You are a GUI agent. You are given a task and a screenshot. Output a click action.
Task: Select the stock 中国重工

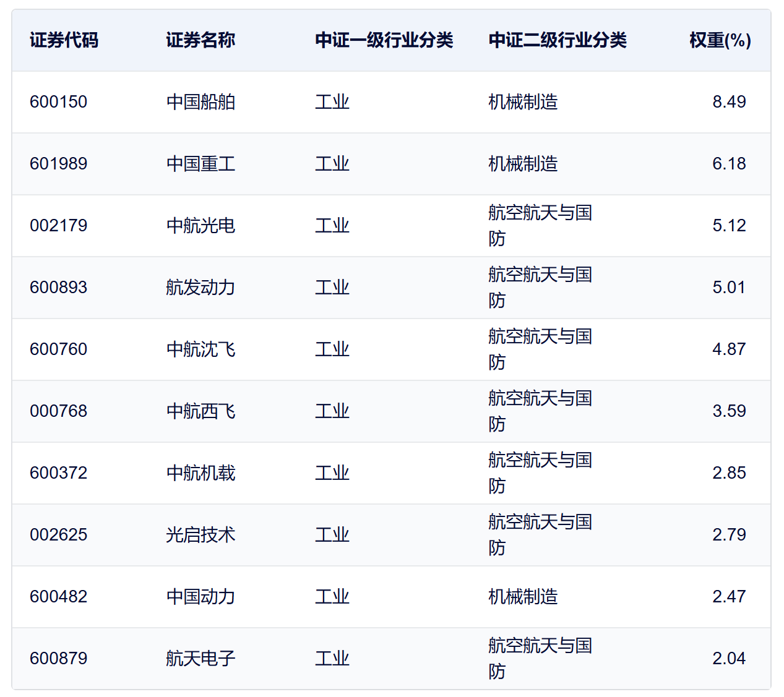click(x=200, y=164)
